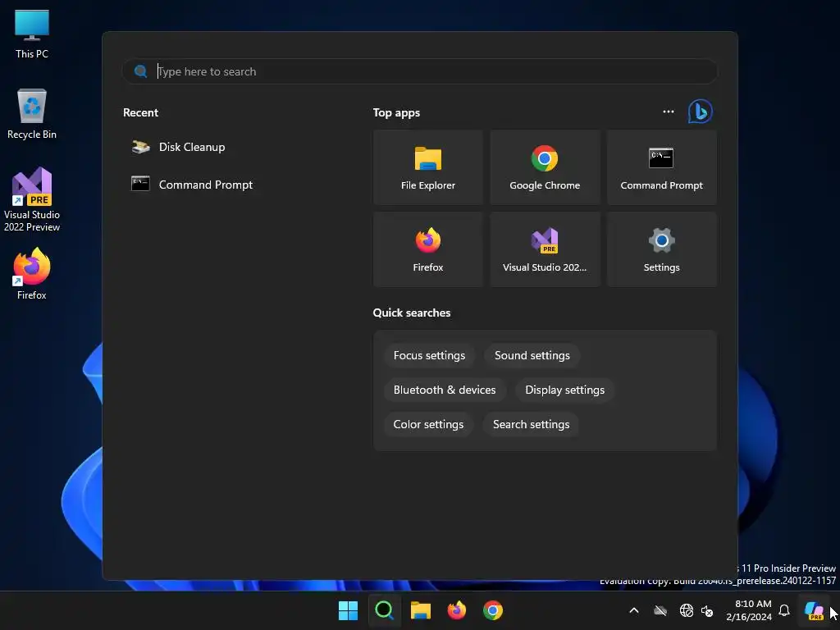Click the Windows Start button on taskbar
840x630 pixels.
coord(348,610)
